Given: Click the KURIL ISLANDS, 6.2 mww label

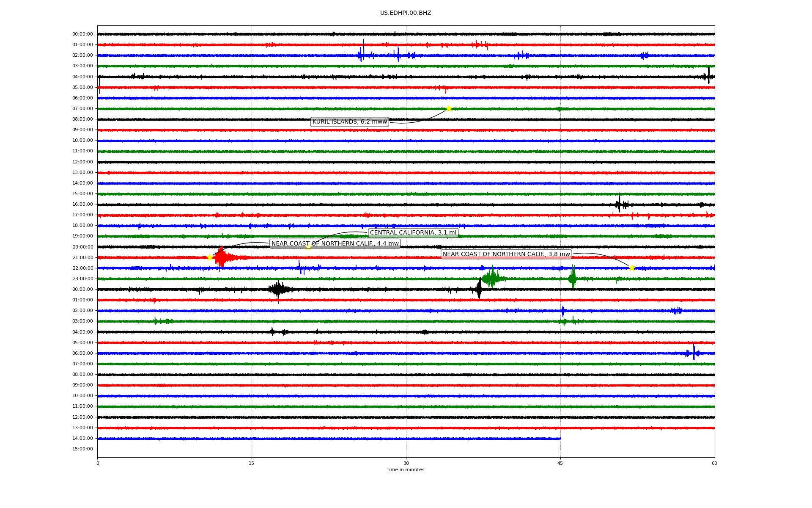Looking at the screenshot, I should 349,122.
